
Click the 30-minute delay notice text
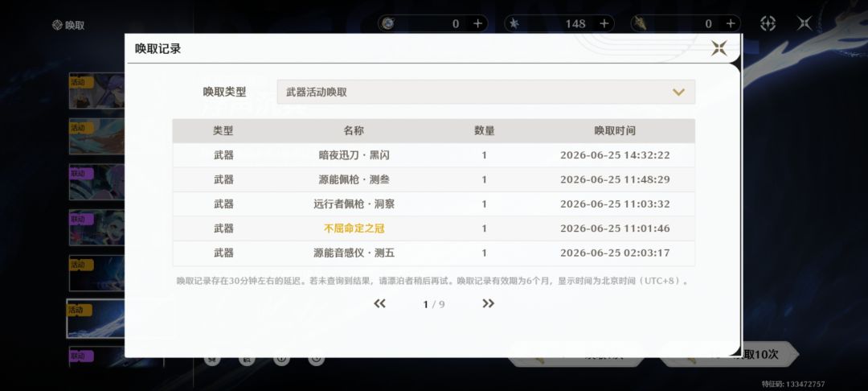point(433,281)
